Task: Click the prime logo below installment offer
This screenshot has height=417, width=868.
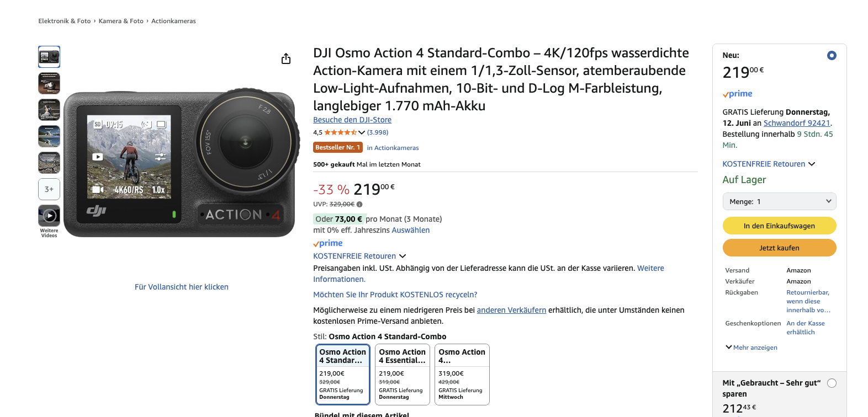Action: (328, 243)
